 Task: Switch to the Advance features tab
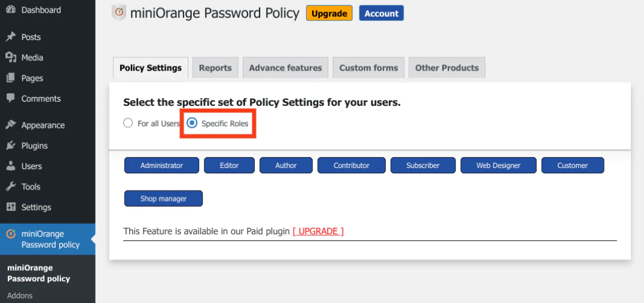coord(285,68)
